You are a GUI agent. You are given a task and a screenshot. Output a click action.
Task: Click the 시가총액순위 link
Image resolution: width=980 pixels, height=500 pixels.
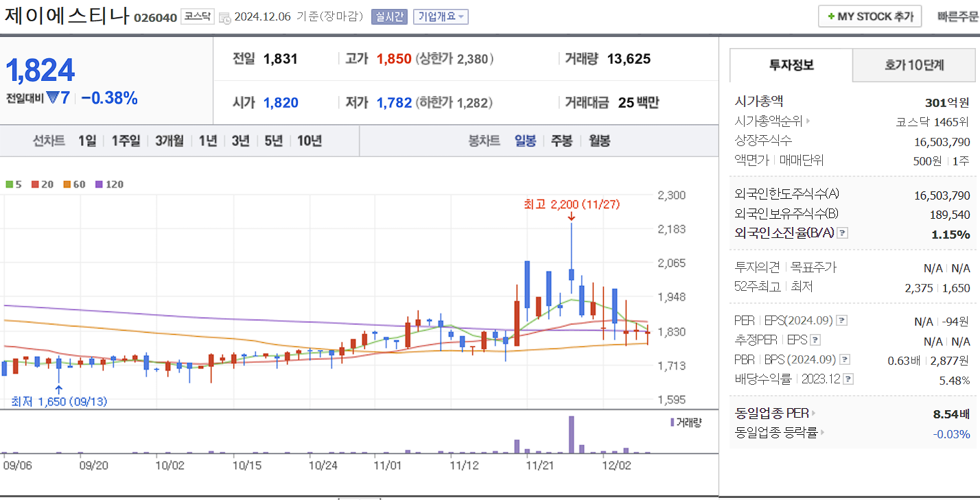[768, 121]
